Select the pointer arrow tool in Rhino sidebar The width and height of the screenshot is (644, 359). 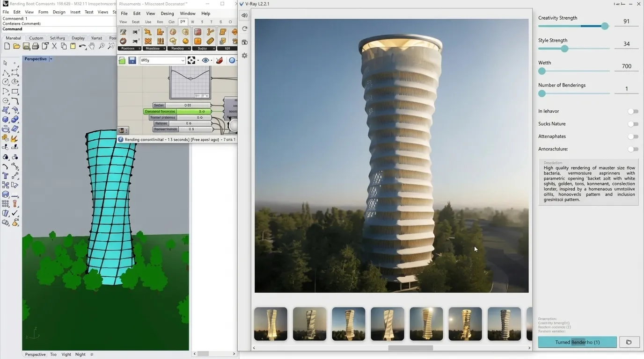coord(5,63)
